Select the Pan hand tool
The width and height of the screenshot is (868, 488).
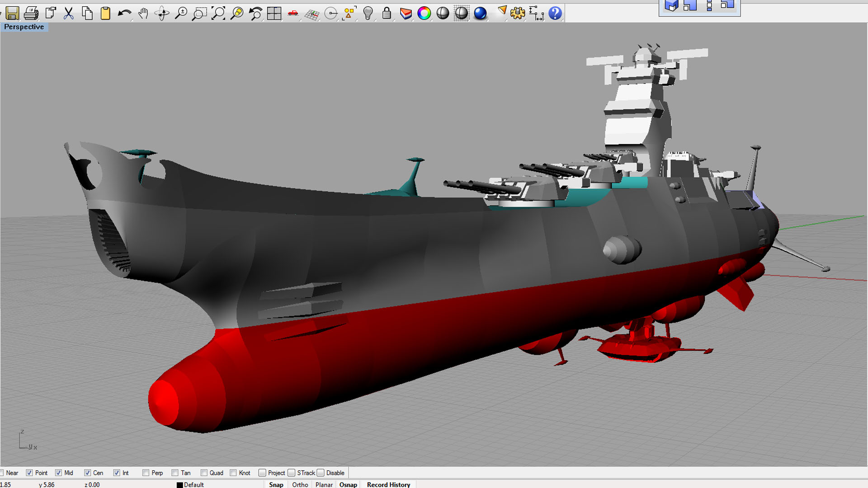point(143,13)
